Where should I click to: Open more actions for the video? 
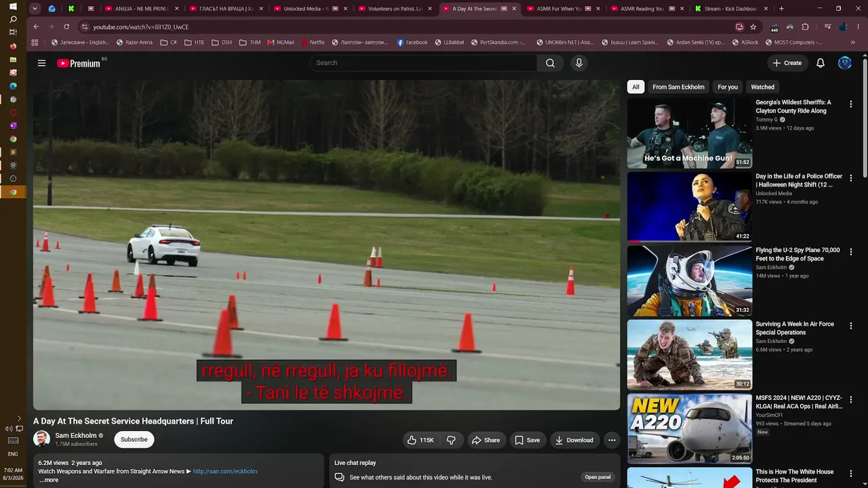click(612, 440)
